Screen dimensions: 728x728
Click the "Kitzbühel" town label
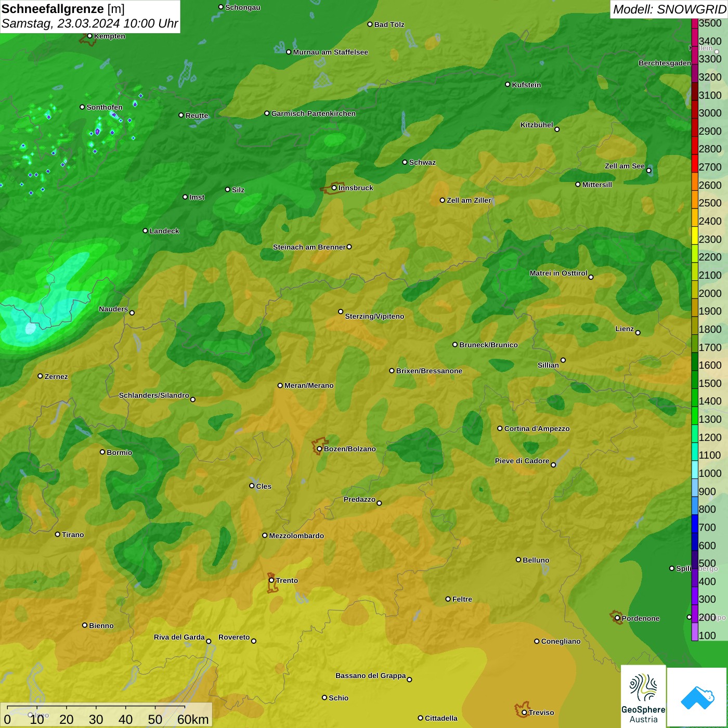537,125
